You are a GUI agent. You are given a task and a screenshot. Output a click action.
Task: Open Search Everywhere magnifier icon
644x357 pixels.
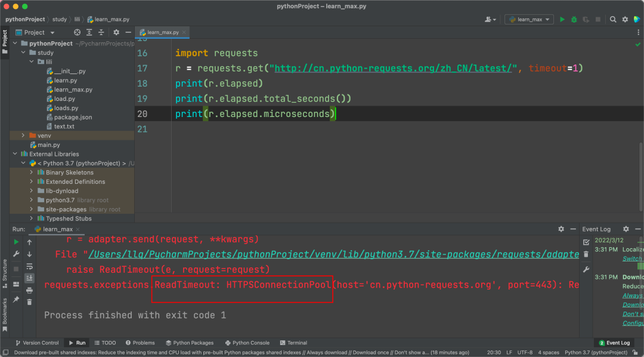[612, 20]
